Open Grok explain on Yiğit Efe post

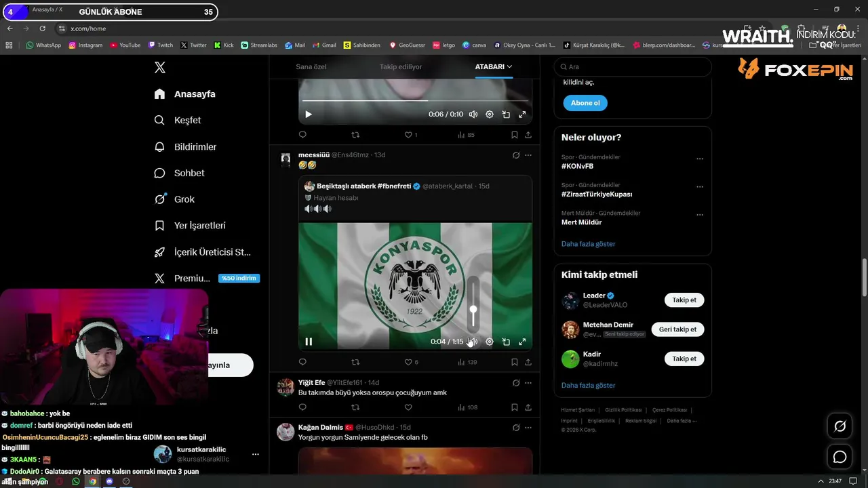516,383
